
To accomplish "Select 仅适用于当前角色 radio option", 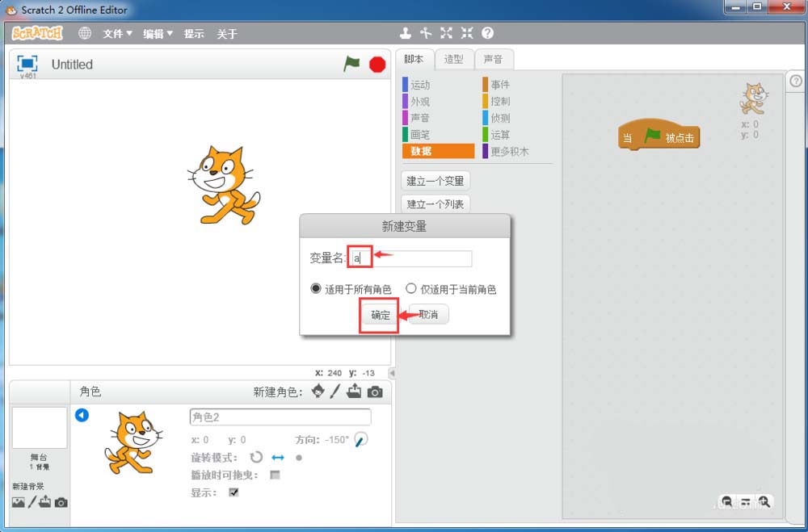I will pos(410,288).
